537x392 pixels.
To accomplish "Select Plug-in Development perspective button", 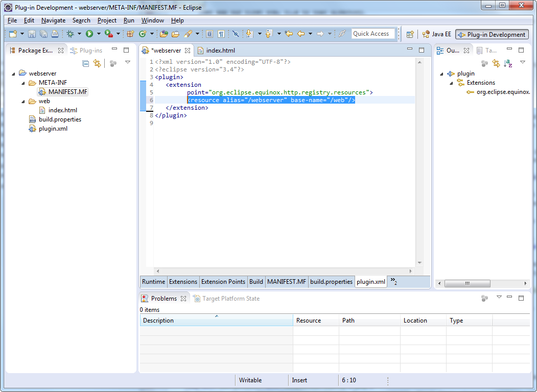I will [492, 34].
